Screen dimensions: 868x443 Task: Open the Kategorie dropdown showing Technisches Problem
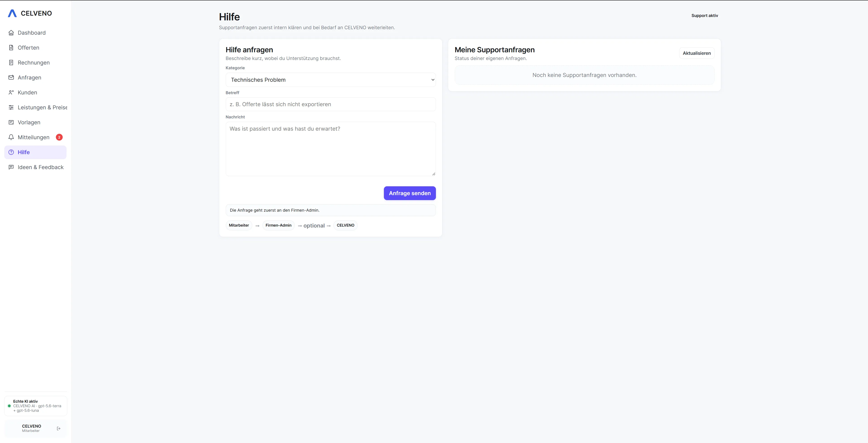coord(331,80)
